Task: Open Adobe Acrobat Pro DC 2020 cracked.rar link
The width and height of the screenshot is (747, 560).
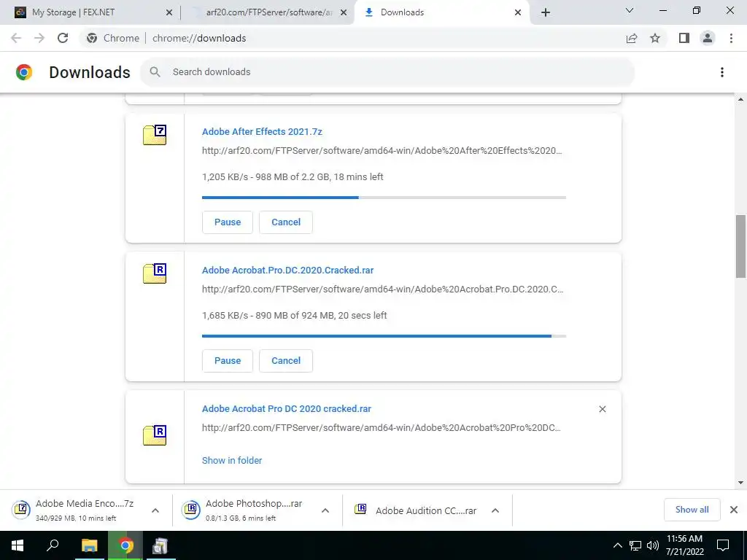Action: [x=286, y=408]
